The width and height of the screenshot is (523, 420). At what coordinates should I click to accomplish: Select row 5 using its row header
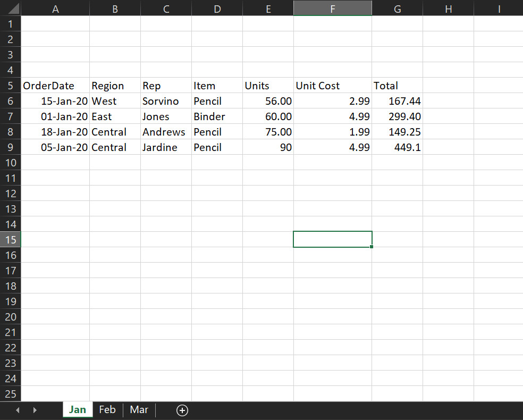tap(11, 86)
